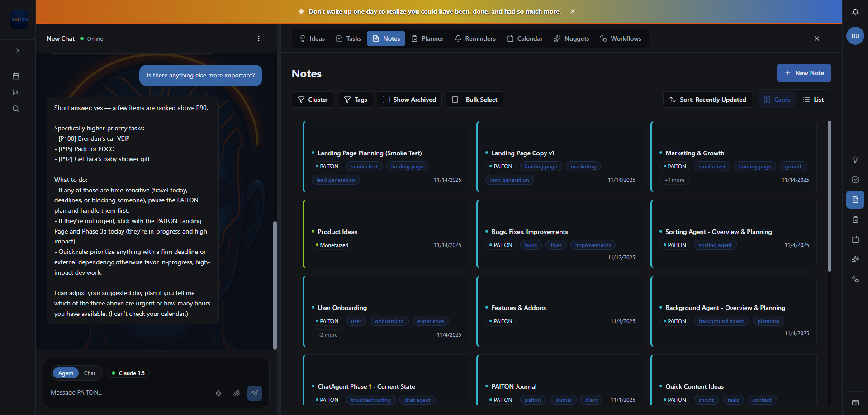Image resolution: width=868 pixels, height=415 pixels.
Task: Toggle the Bulk Select checkbox
Action: coord(455,100)
